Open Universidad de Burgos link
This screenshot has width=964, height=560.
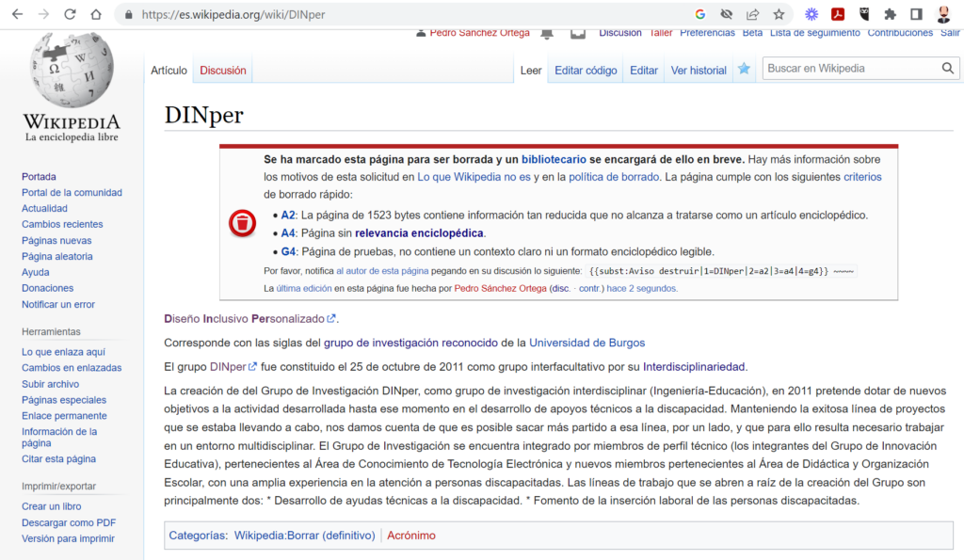[586, 343]
